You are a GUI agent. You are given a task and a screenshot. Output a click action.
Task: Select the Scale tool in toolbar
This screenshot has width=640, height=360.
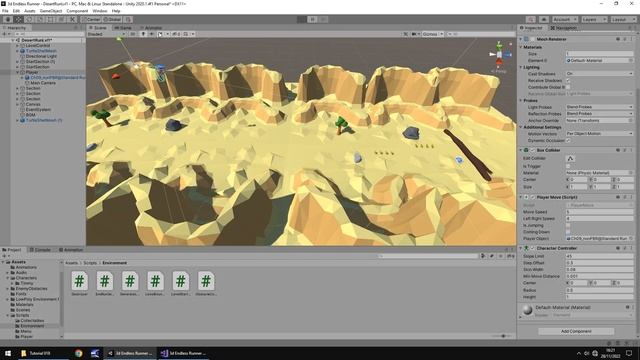[40, 19]
